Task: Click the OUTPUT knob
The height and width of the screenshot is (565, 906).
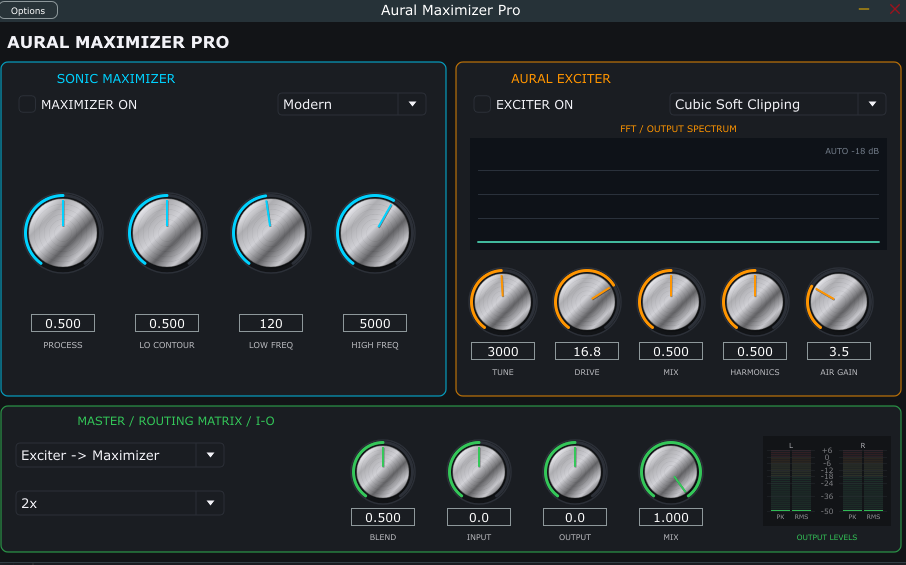Action: coord(575,472)
